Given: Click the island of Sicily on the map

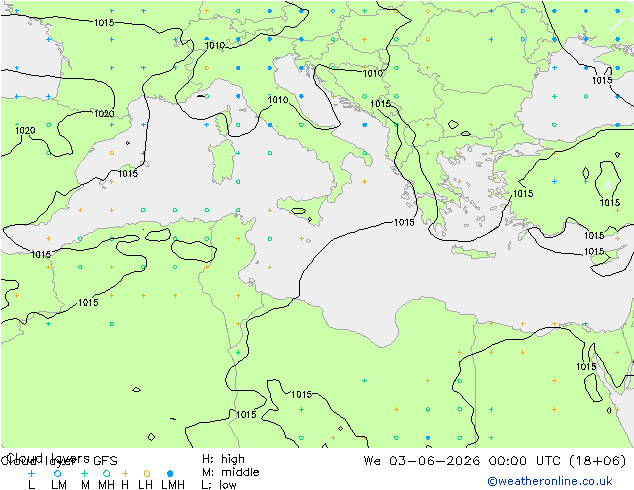Looking at the screenshot, I should 303,209.
